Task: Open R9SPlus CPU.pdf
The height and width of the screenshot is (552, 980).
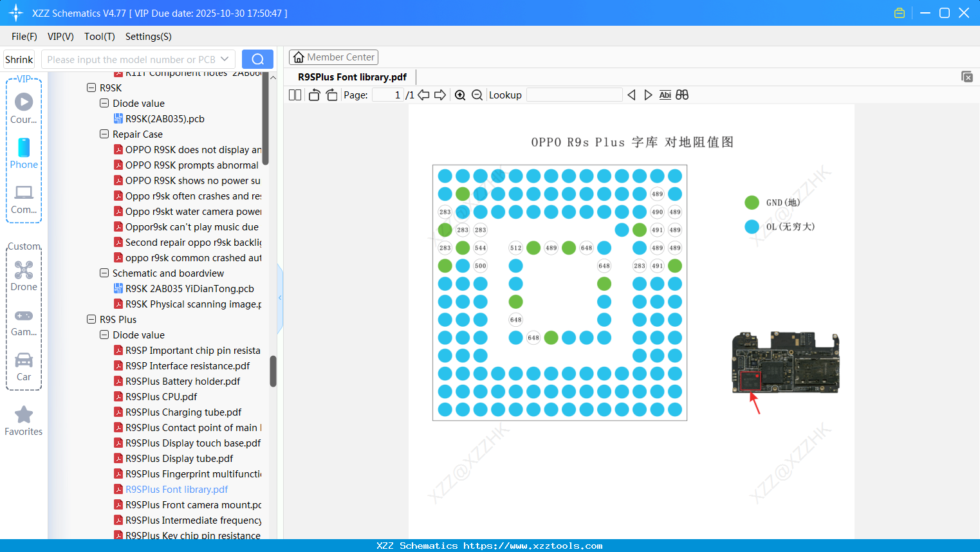Action: tap(161, 396)
